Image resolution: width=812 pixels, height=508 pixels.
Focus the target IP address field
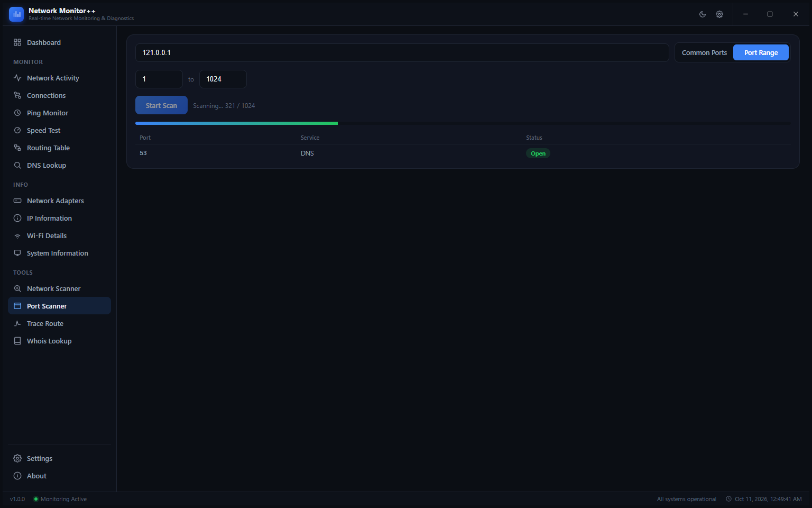tap(402, 52)
